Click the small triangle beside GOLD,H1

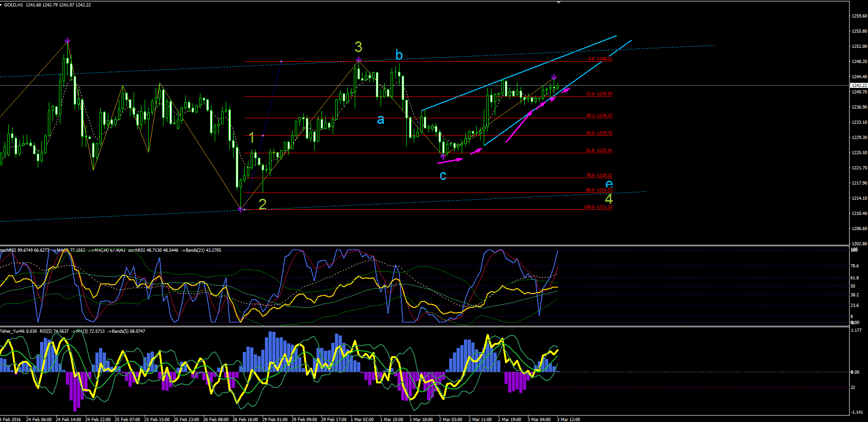pyautogui.click(x=1, y=5)
